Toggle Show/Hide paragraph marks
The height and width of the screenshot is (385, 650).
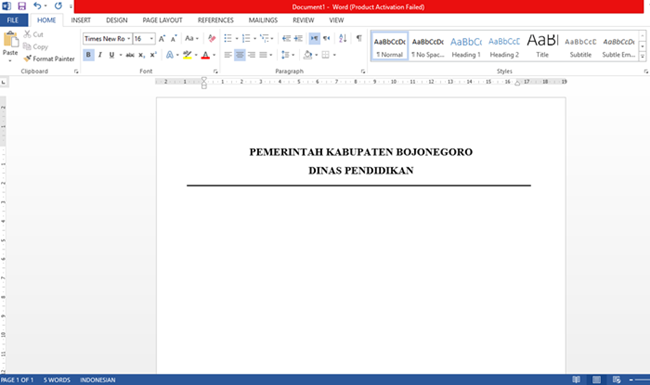pyautogui.click(x=359, y=39)
